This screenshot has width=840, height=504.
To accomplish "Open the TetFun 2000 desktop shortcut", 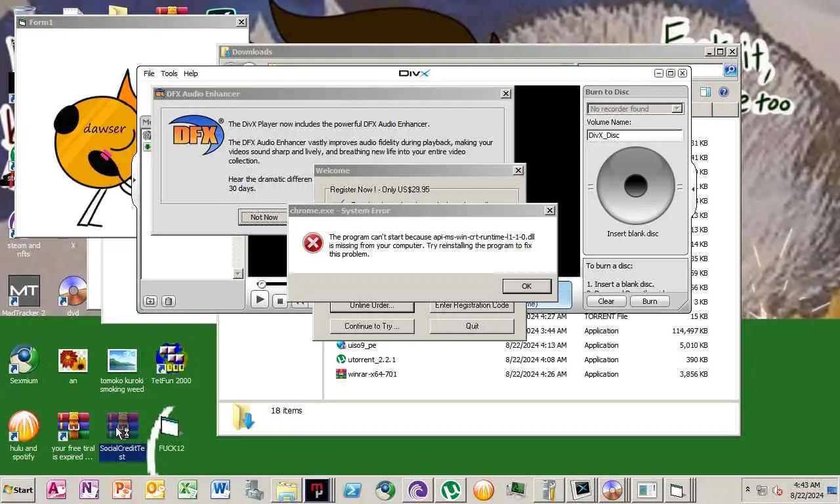I will (x=171, y=365).
